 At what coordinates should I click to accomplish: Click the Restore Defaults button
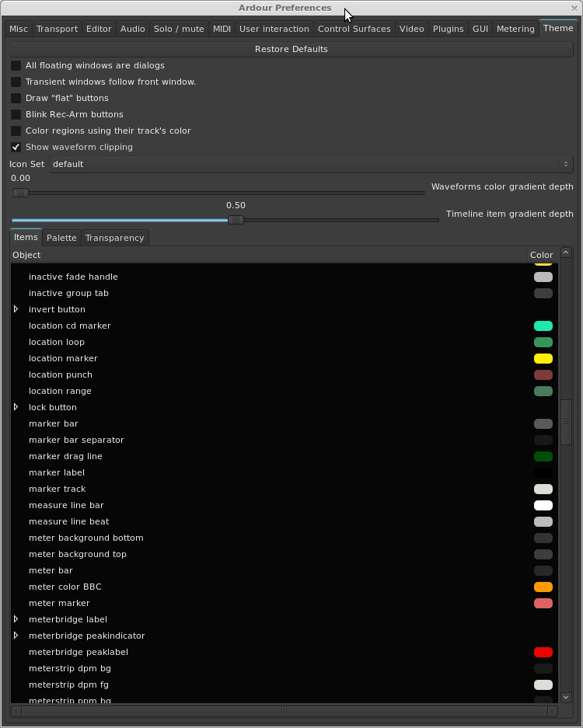(291, 49)
